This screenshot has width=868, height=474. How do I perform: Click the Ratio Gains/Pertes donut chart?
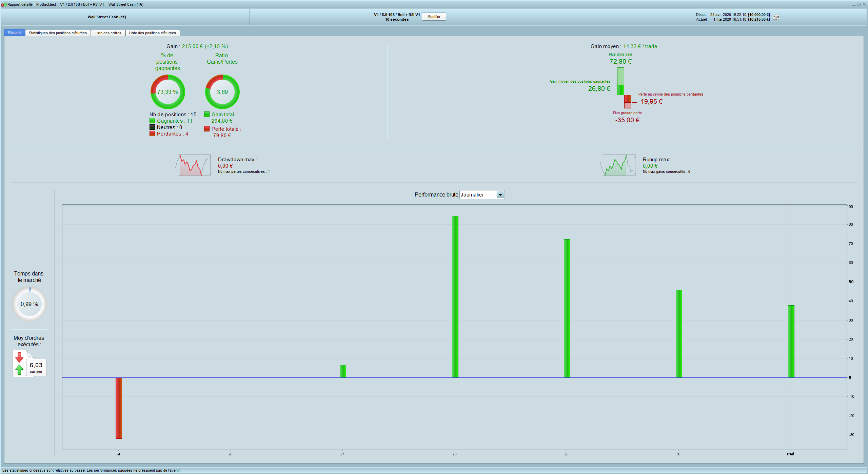[222, 92]
